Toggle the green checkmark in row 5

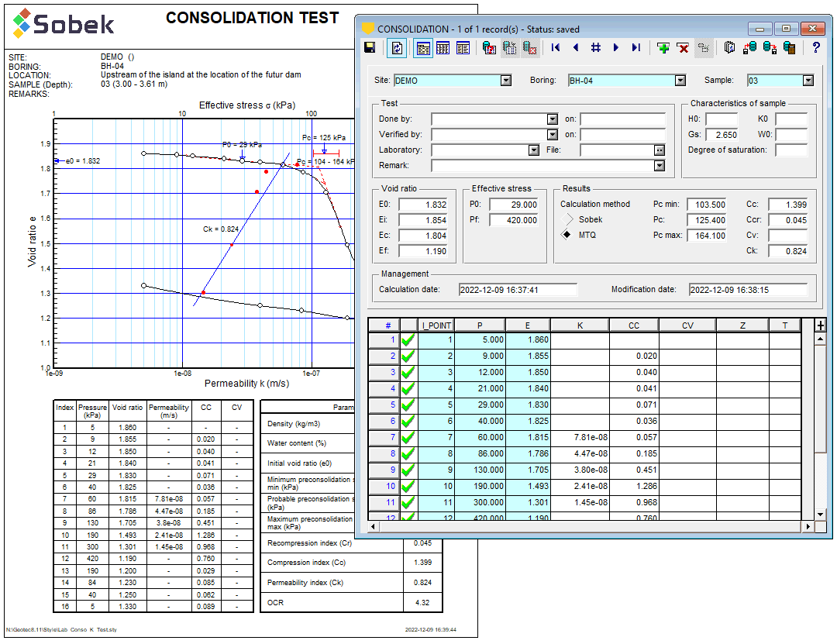click(x=408, y=405)
